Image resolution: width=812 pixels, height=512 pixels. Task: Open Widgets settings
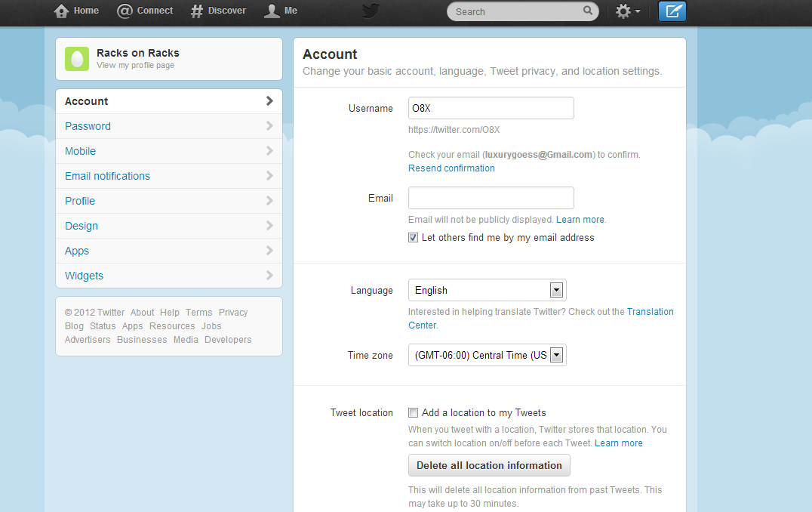169,275
